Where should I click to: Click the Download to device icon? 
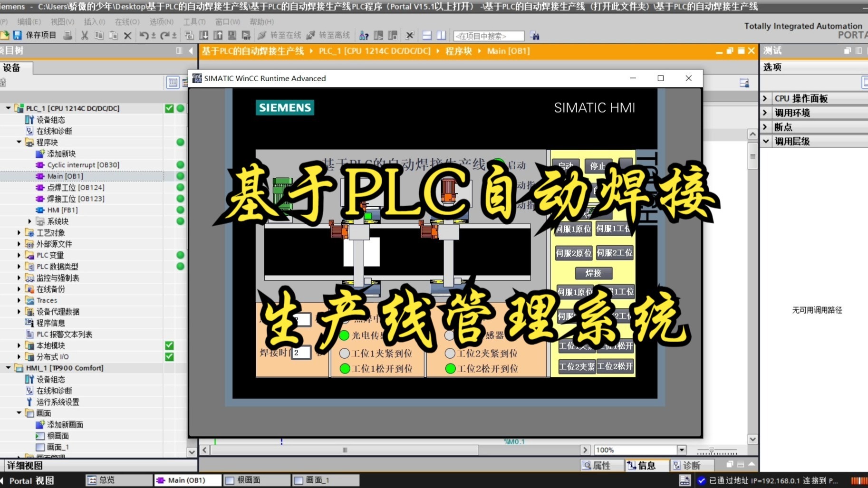(203, 35)
